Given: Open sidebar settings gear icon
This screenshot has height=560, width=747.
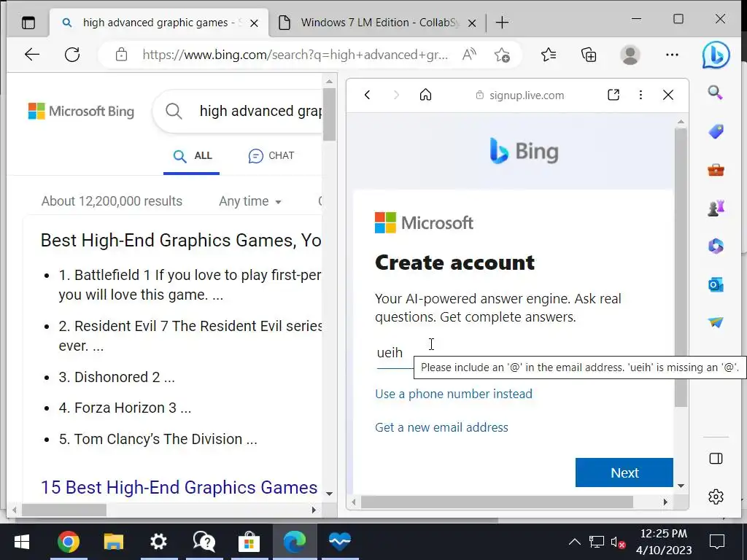Looking at the screenshot, I should point(716,497).
